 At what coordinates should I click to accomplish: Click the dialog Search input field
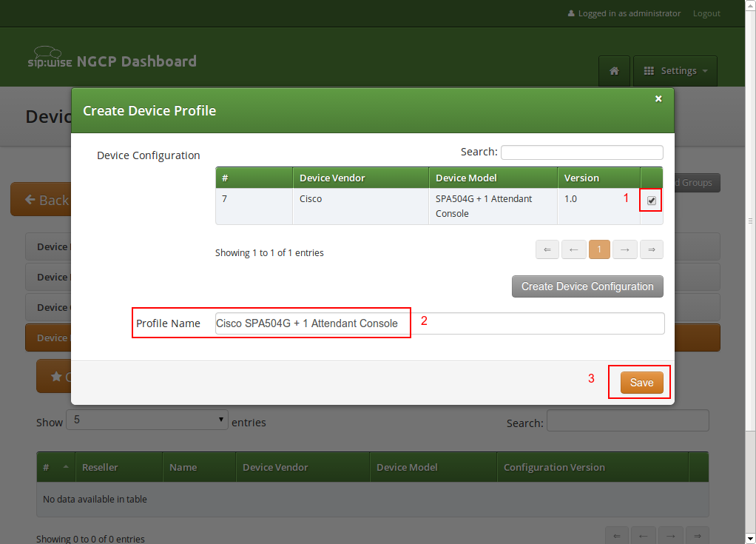pos(581,152)
